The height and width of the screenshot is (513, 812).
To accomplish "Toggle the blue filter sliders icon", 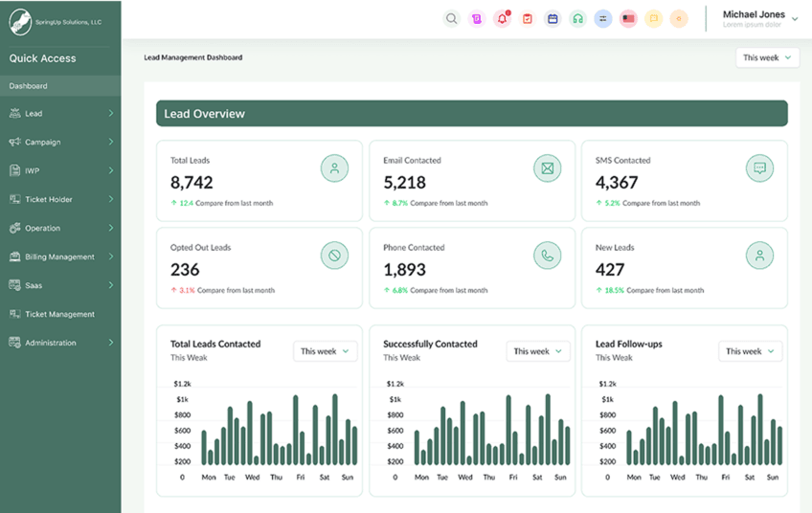I will click(602, 18).
